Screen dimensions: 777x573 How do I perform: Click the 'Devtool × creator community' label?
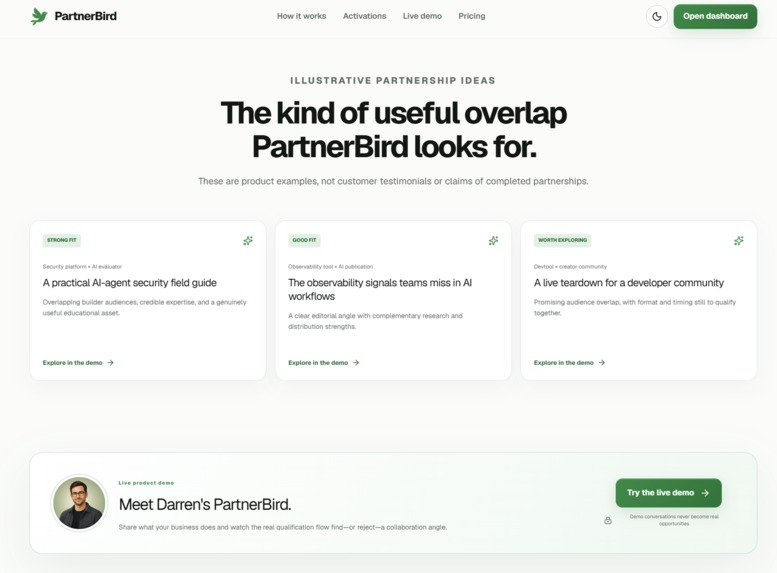tap(570, 267)
